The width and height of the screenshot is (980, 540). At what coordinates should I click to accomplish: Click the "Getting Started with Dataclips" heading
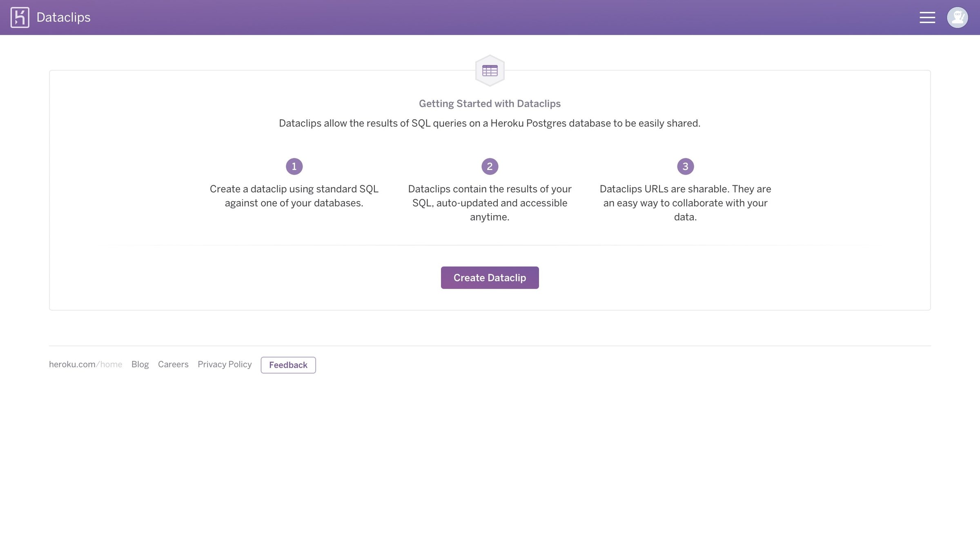[x=490, y=104]
